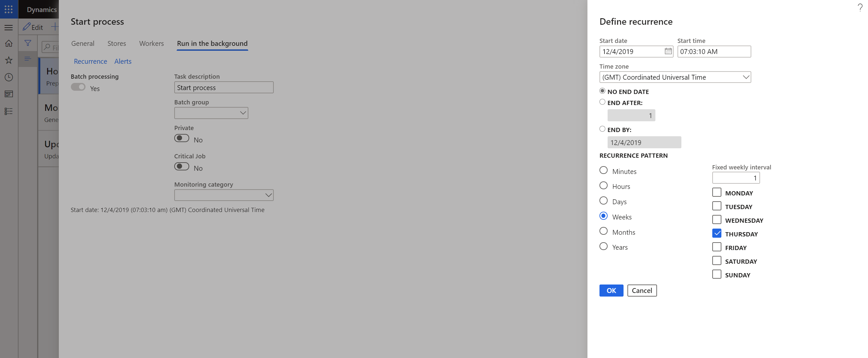The image size is (868, 358).
Task: Switch to the Alerts tab
Action: coord(122,61)
